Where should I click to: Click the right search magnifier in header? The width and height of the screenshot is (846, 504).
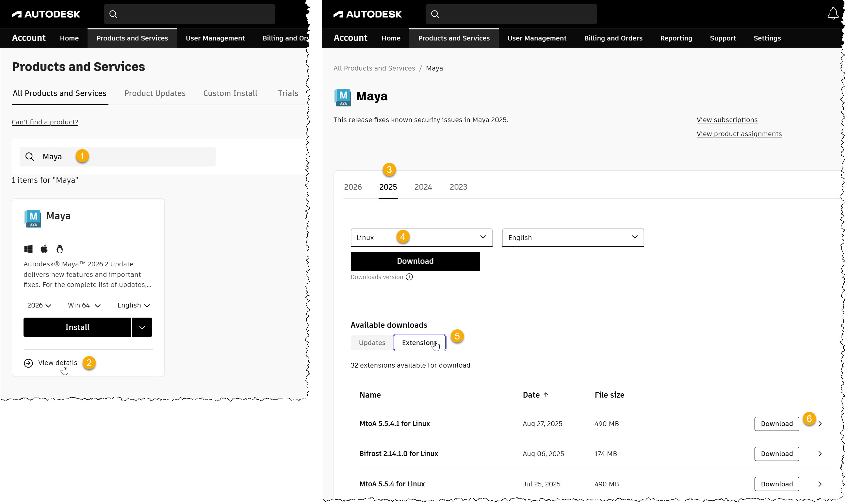435,14
